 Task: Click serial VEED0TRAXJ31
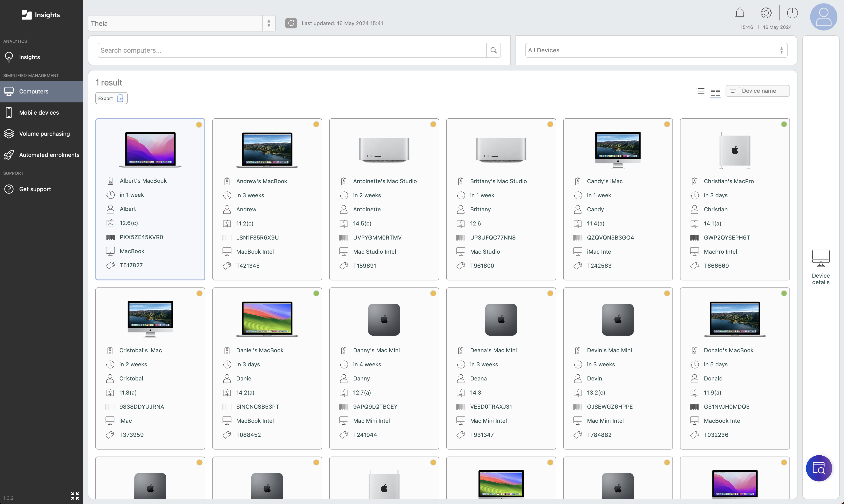pos(491,407)
